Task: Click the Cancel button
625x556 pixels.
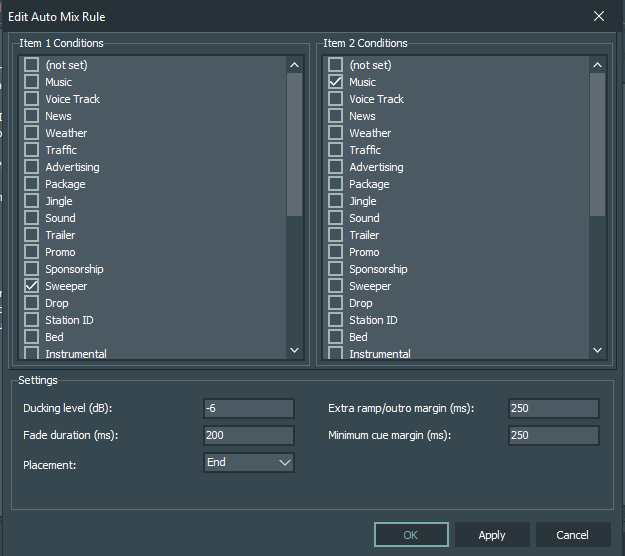Action: (x=573, y=535)
